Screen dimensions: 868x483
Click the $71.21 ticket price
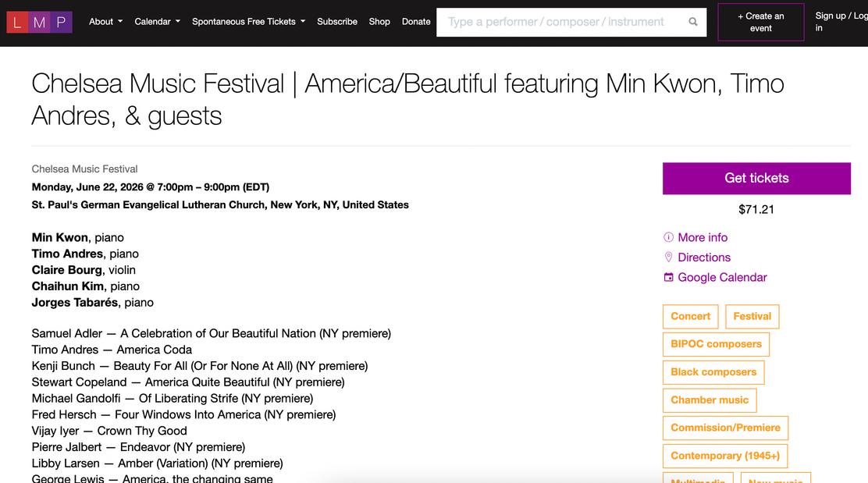point(756,210)
